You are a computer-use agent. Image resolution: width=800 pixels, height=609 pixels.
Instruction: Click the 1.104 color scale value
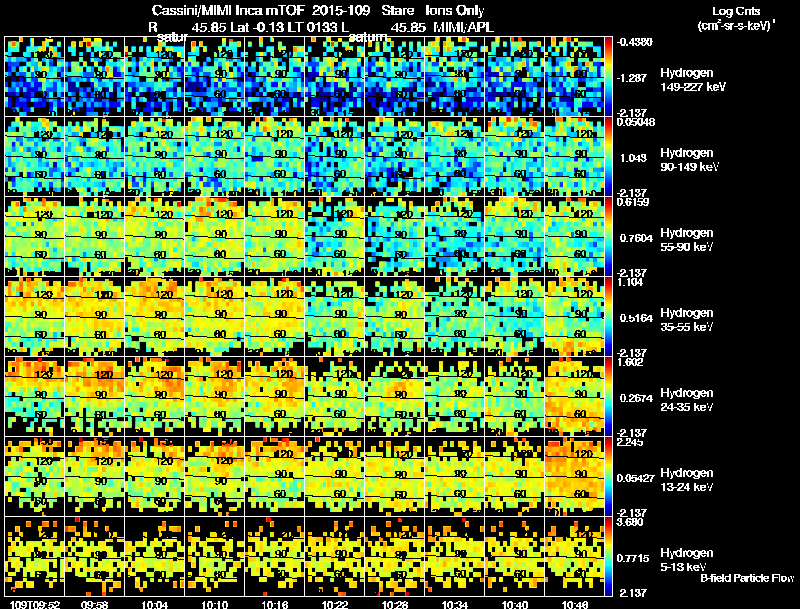630,282
